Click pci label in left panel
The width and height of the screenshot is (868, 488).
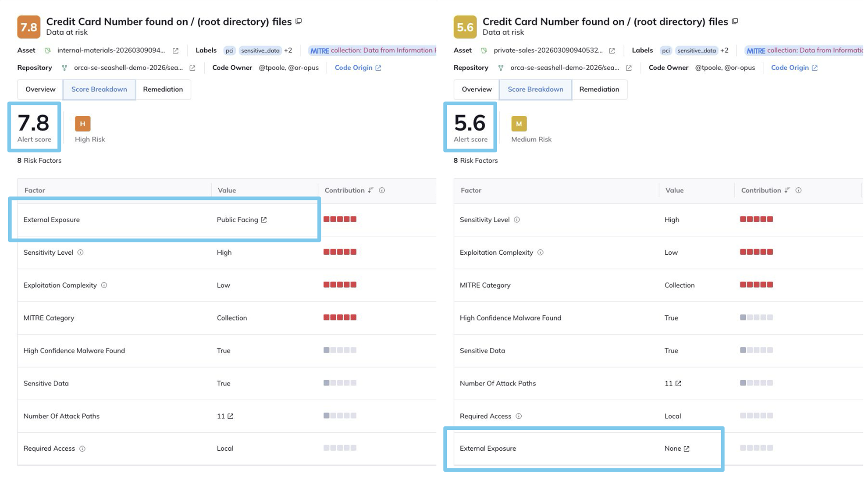click(x=230, y=50)
